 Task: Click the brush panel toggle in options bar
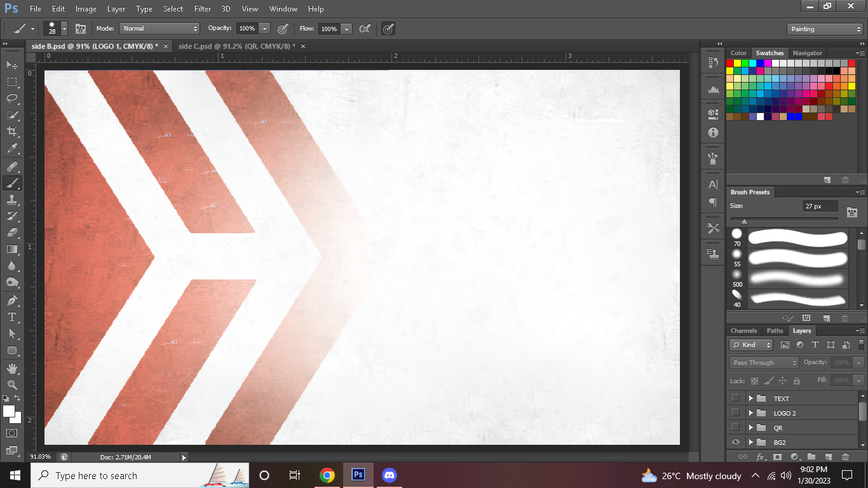point(81,29)
